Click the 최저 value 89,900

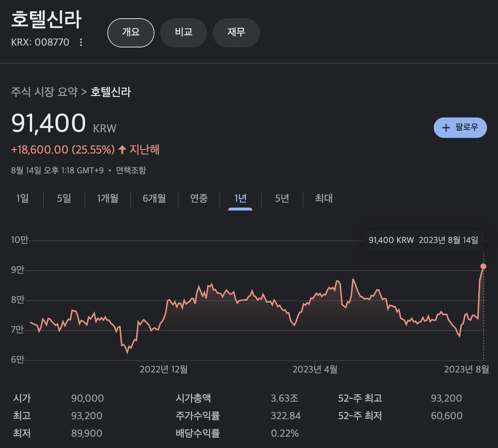(87, 433)
